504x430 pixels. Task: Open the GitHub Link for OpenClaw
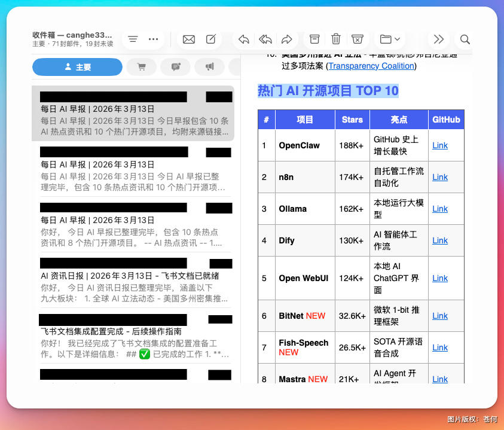[x=439, y=145]
